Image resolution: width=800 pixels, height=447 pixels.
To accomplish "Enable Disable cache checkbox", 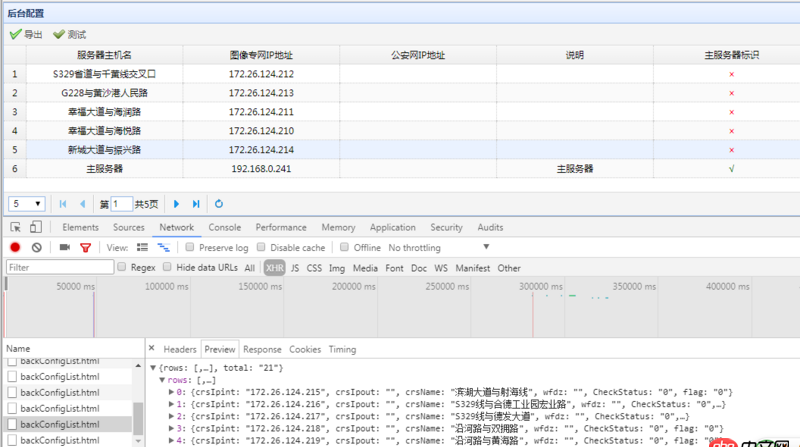I will point(261,247).
